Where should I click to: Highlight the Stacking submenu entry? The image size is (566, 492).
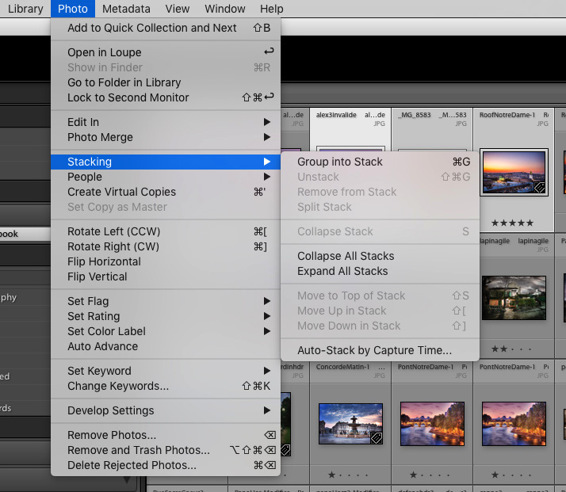[166, 162]
